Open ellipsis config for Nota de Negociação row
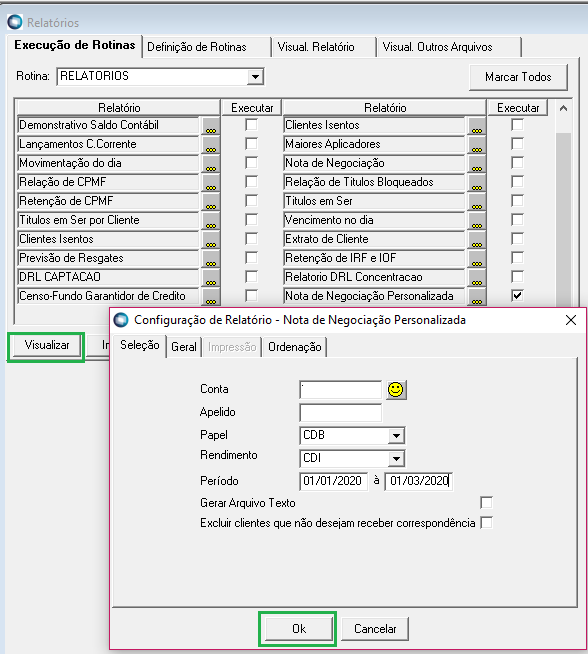The height and width of the screenshot is (654, 588). [477, 164]
